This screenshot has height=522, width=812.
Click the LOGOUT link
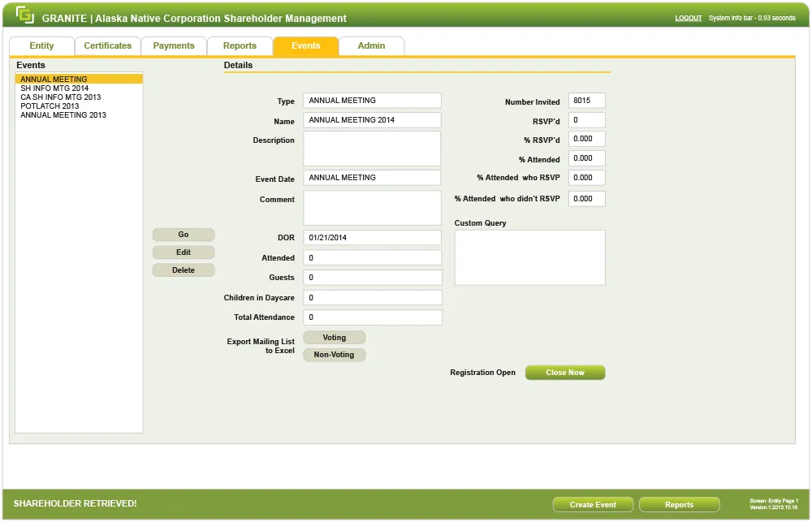(x=688, y=18)
